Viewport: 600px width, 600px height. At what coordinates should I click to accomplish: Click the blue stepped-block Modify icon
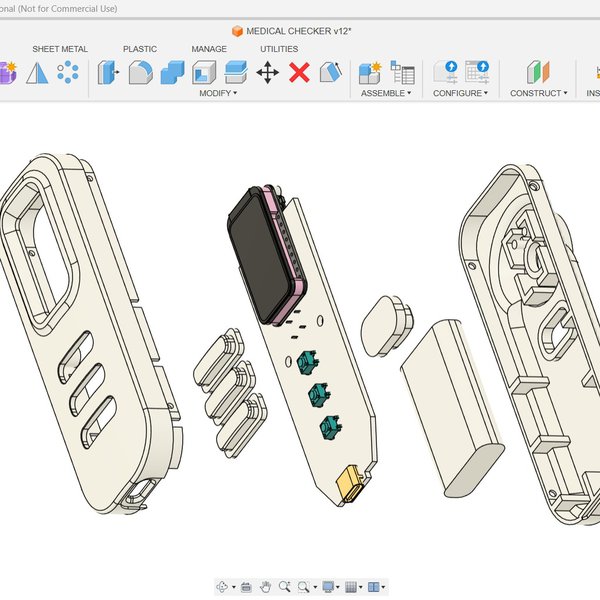pos(173,72)
